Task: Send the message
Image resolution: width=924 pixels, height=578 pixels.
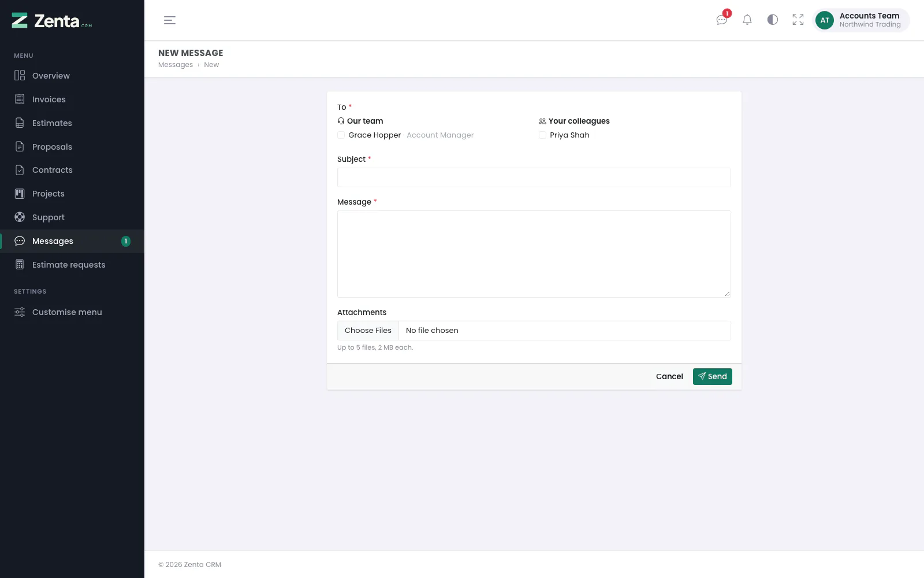Action: point(713,376)
